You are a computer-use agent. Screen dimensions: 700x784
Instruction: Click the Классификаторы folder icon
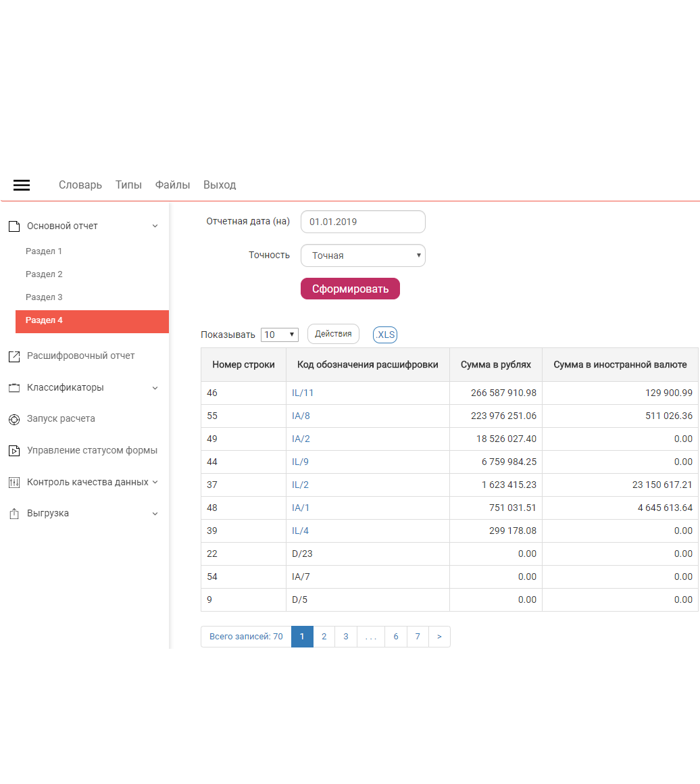pyautogui.click(x=14, y=388)
